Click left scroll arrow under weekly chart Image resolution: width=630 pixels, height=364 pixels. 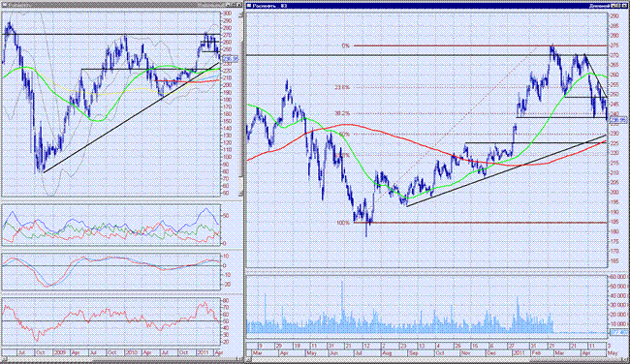click(5, 358)
